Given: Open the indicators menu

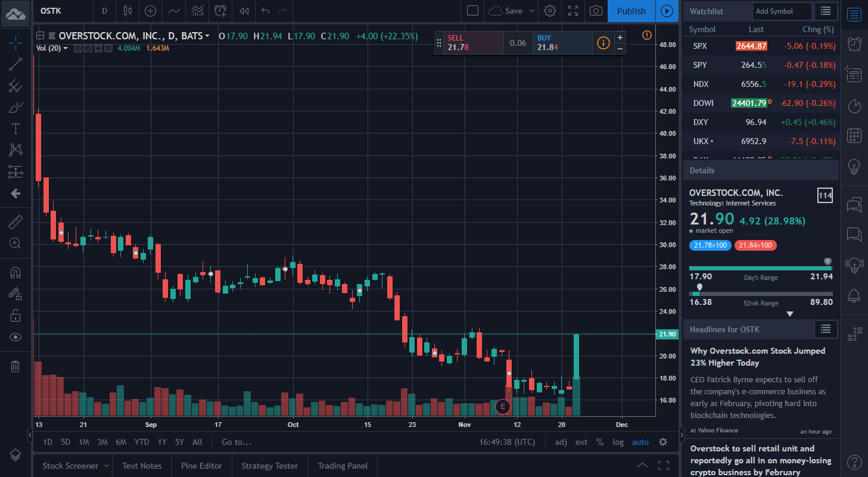Looking at the screenshot, I should tap(174, 11).
